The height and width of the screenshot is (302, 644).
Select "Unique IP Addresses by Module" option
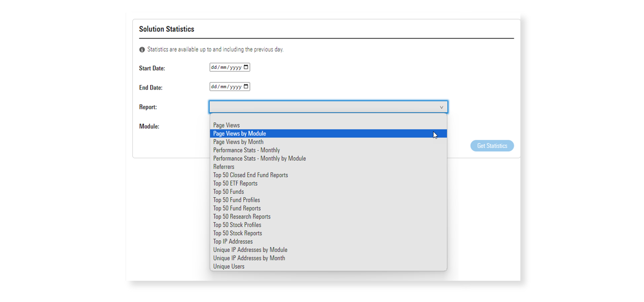(x=250, y=249)
